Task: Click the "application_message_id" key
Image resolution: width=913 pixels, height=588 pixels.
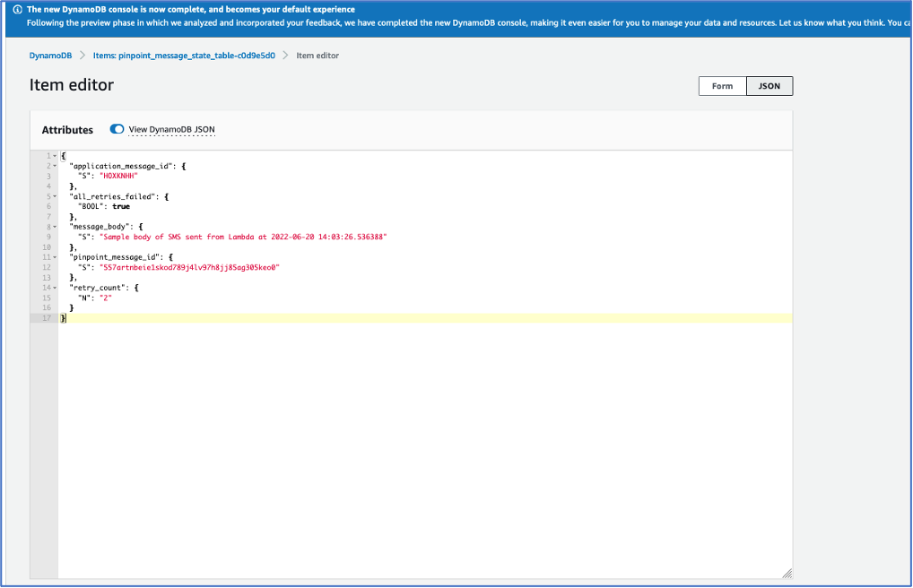Action: click(x=121, y=166)
